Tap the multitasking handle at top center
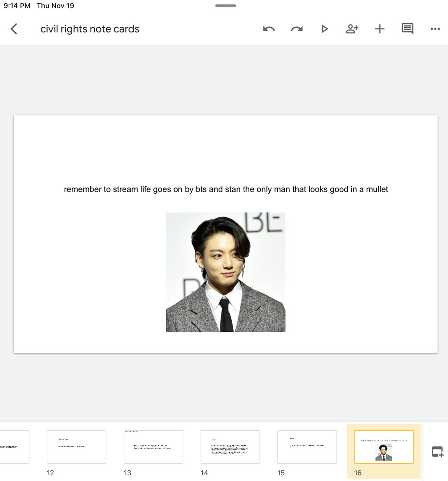Viewport: 448px width, 481px height. click(x=226, y=5)
